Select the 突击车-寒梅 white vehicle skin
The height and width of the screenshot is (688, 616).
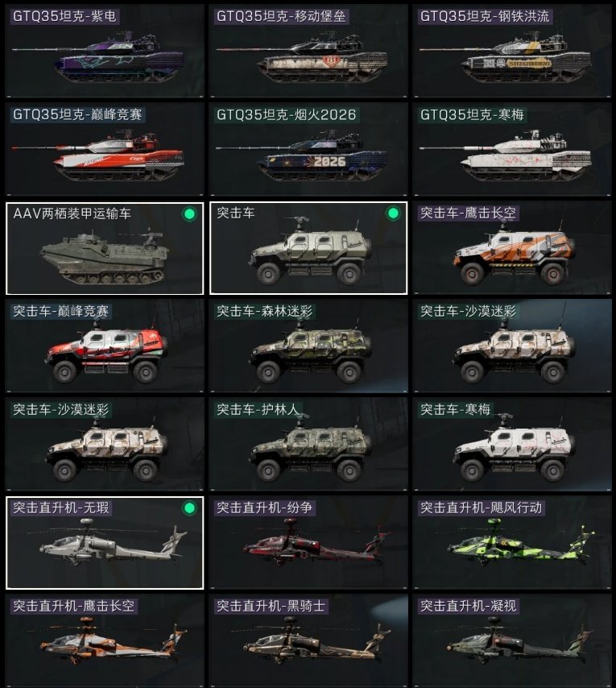click(512, 444)
